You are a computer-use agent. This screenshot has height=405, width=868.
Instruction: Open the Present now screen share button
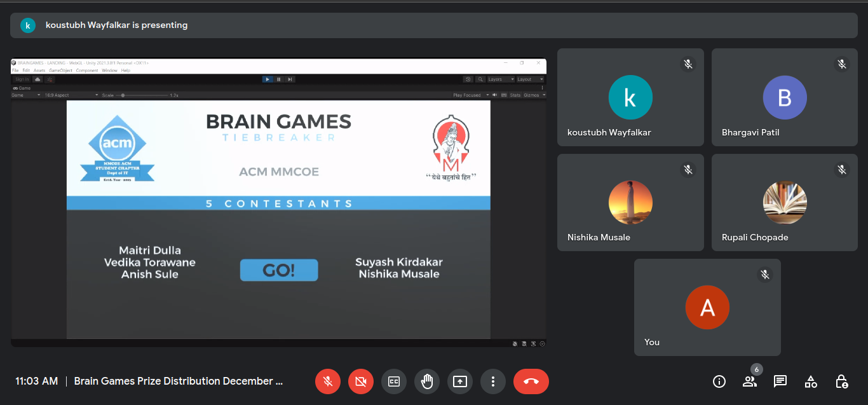coord(459,381)
